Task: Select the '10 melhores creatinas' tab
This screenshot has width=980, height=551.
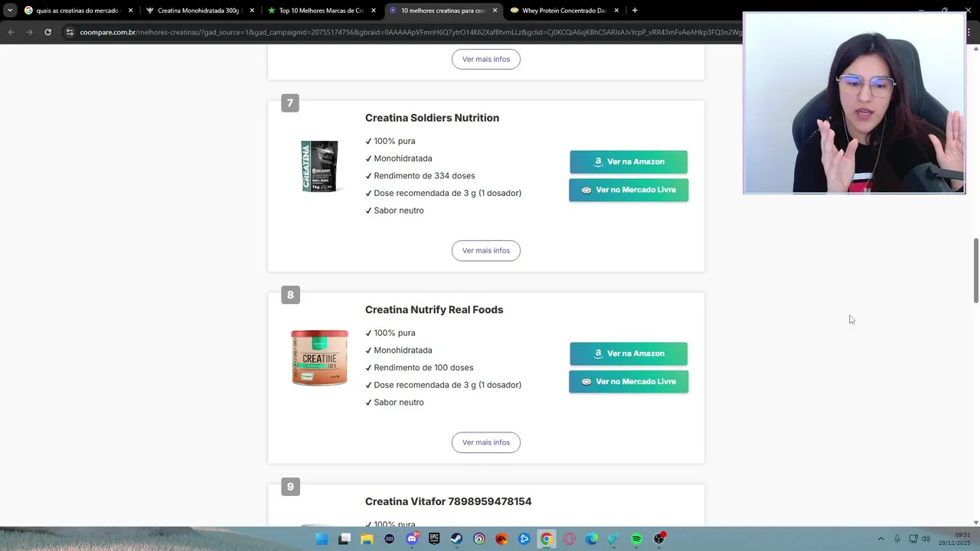Action: (x=443, y=11)
